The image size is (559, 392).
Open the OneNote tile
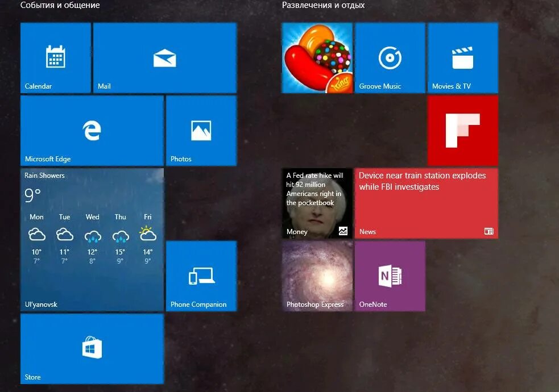[x=390, y=276]
